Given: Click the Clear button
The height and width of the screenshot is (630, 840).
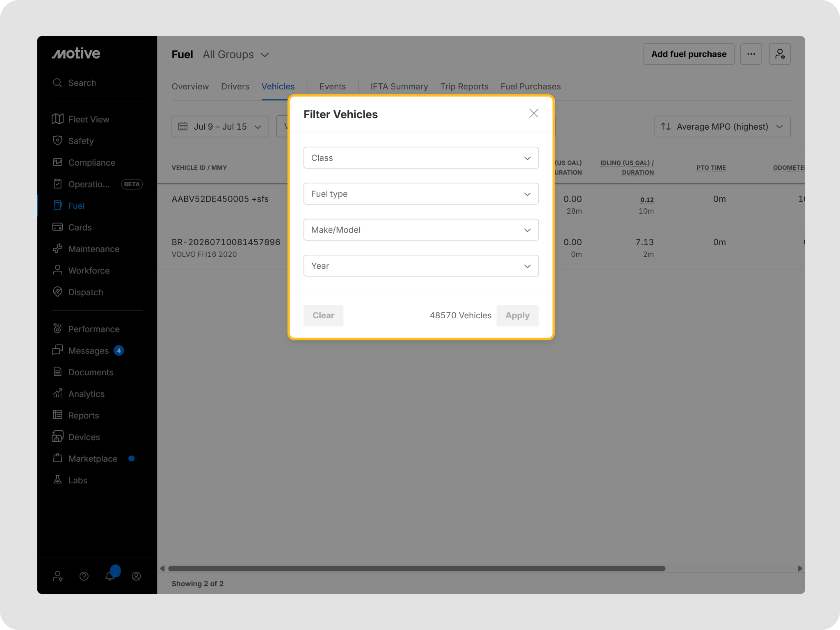Looking at the screenshot, I should click(x=323, y=315).
